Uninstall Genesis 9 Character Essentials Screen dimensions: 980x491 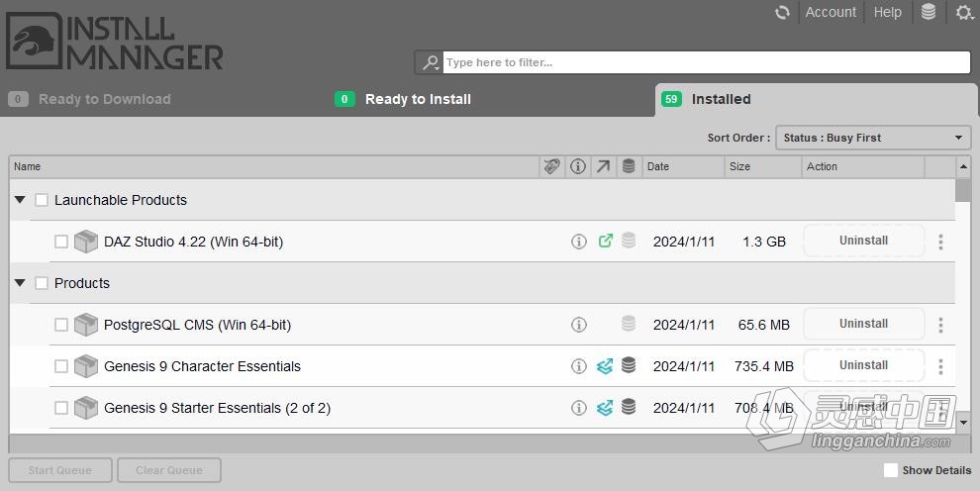863,365
